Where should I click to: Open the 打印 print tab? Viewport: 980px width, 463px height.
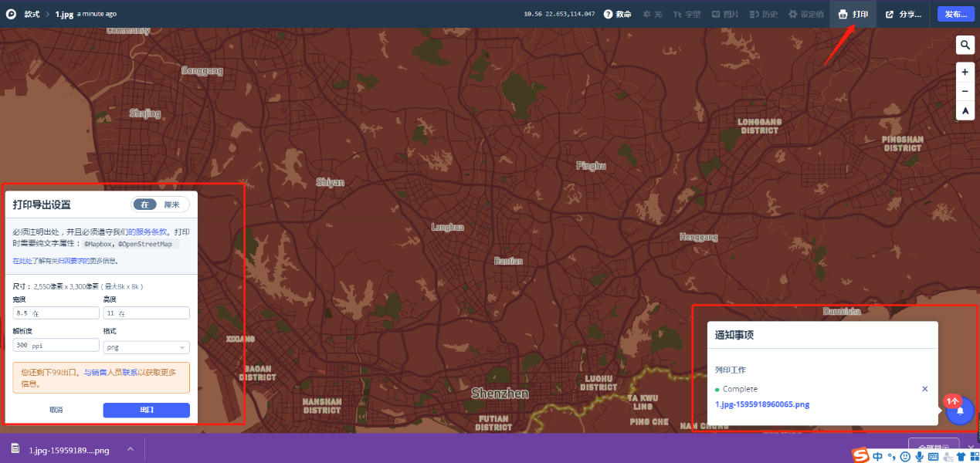[x=853, y=14]
